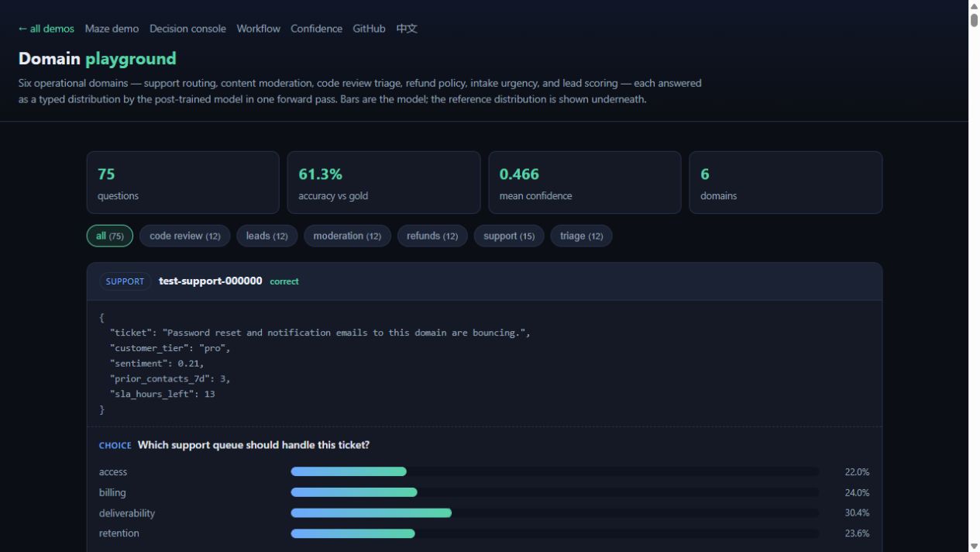Click the 22.0% value
980x552 pixels.
(857, 472)
